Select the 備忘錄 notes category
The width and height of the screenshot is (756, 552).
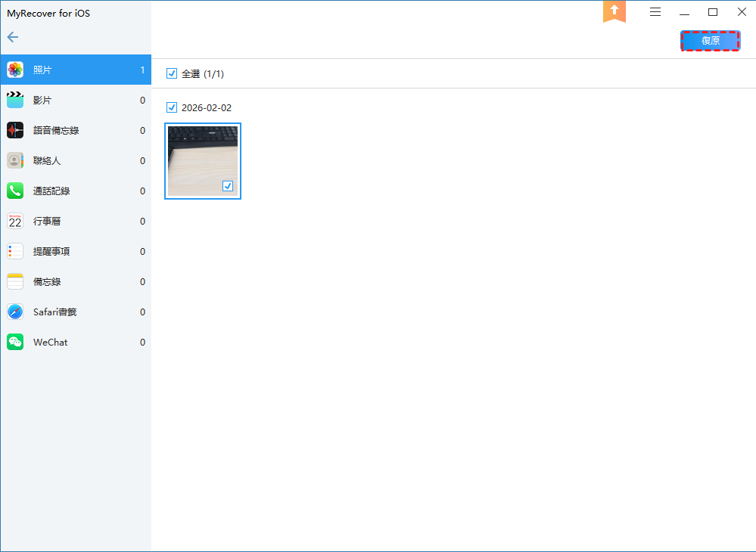tap(47, 282)
